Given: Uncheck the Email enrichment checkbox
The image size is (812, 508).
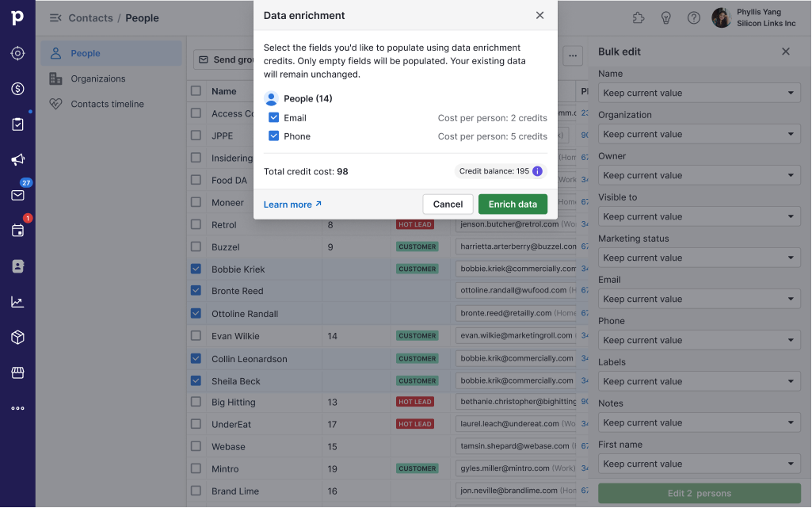Looking at the screenshot, I should click(x=273, y=118).
